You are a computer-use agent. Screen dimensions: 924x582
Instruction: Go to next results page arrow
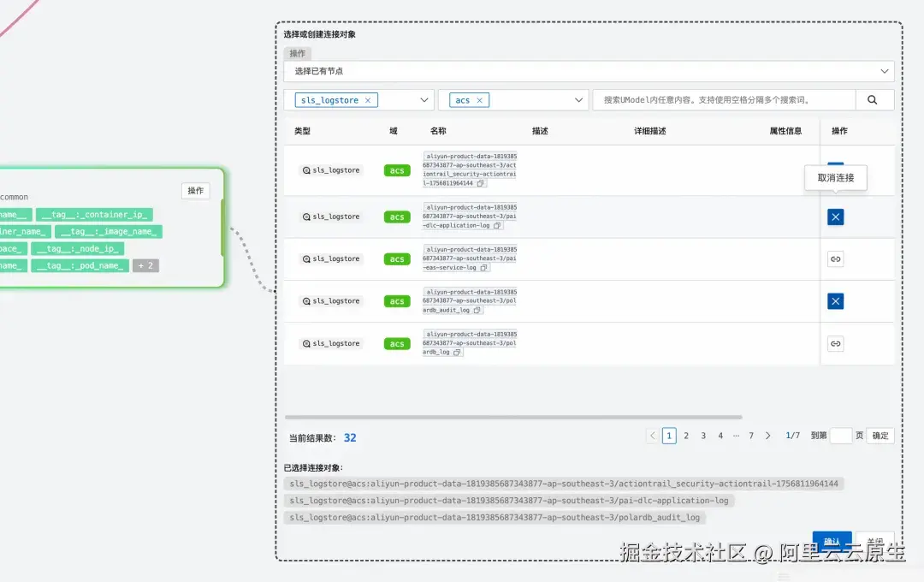point(767,436)
